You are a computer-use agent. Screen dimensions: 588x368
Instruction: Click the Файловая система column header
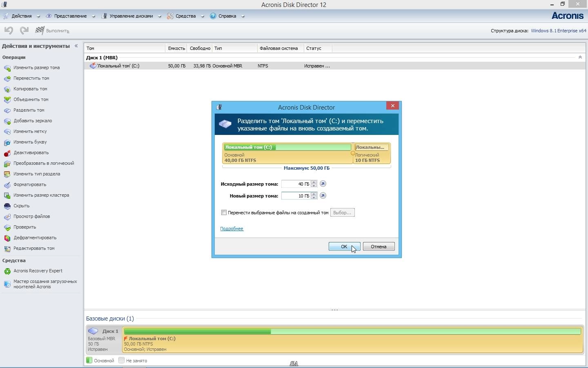[281, 48]
